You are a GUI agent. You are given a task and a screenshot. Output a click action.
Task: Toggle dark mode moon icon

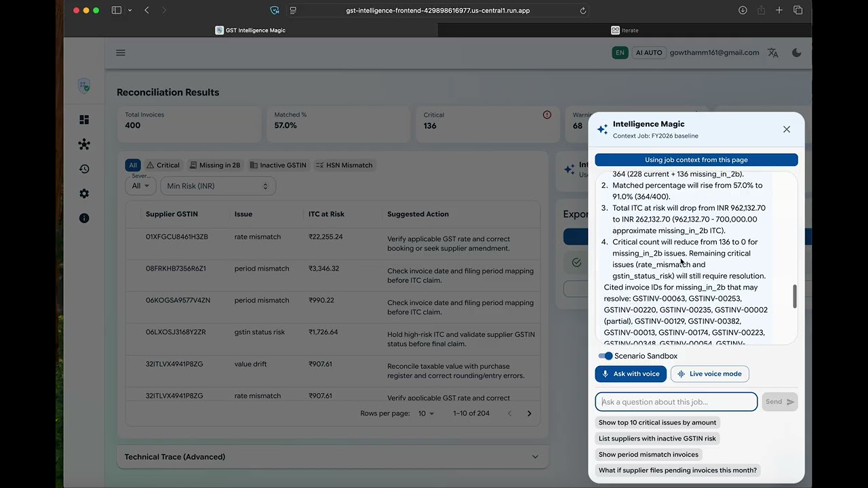point(797,53)
